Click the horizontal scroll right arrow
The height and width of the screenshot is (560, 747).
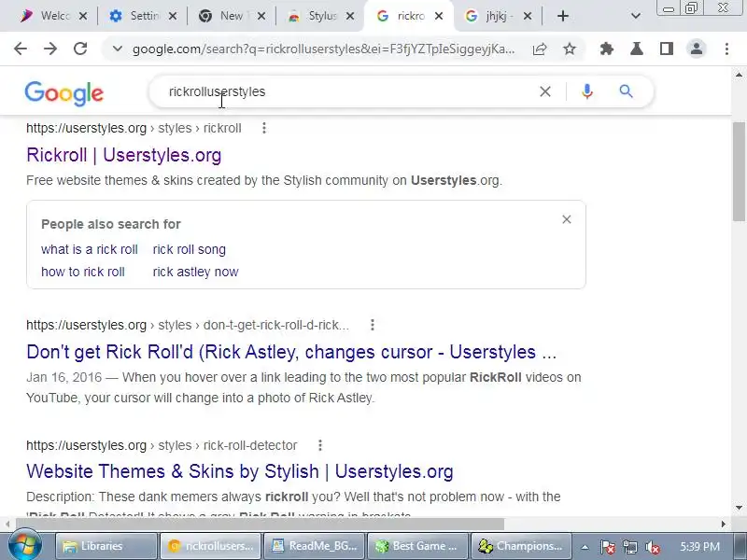724,524
